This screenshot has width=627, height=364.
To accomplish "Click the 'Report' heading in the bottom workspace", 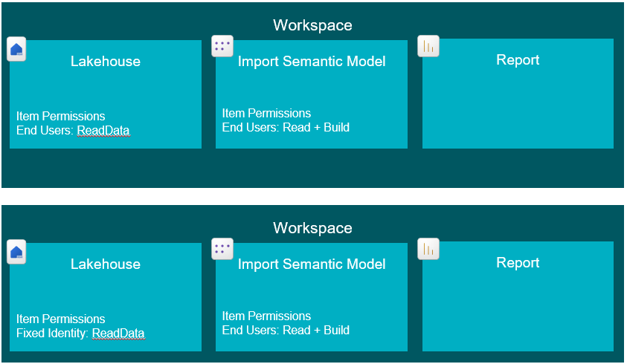I will pos(518,263).
